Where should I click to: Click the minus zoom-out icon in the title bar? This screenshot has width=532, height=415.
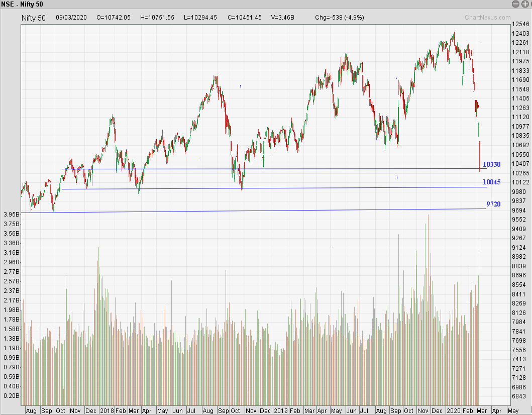coord(515,4)
